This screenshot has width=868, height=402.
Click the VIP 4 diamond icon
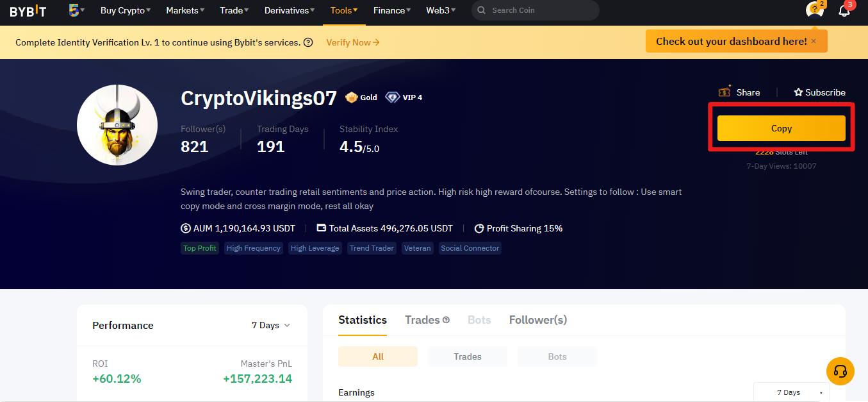click(x=392, y=97)
